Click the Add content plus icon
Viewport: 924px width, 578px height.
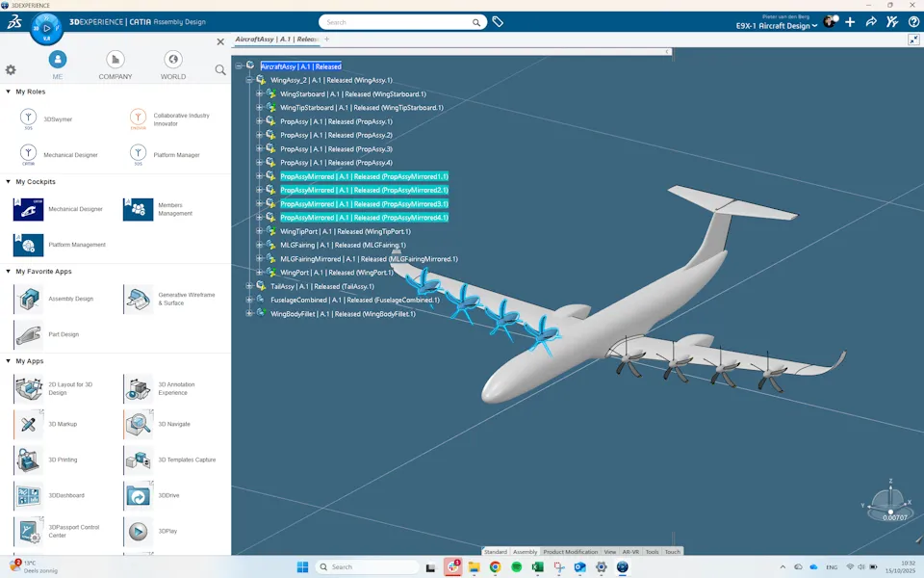pyautogui.click(x=851, y=21)
